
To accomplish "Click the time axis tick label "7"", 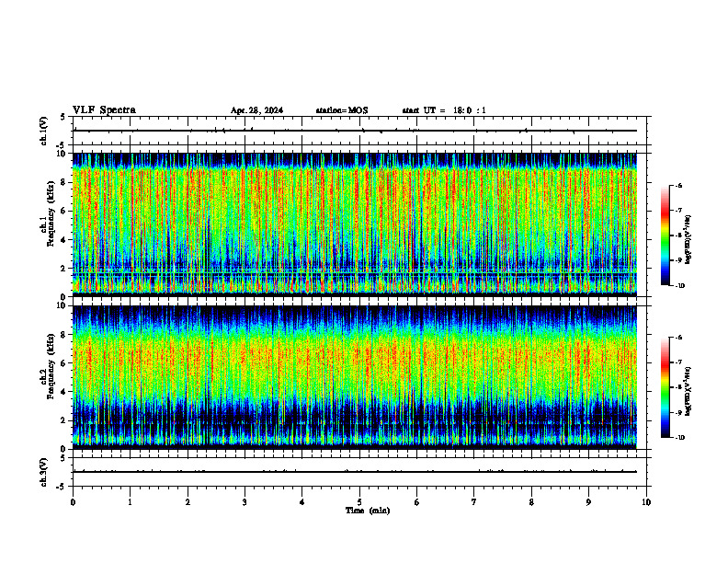I will click(x=474, y=502).
